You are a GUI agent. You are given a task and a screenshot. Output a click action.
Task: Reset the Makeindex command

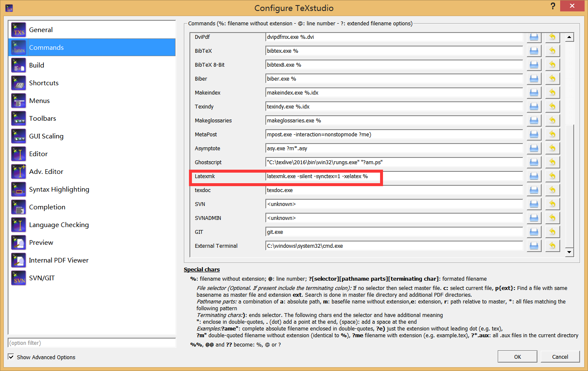point(552,93)
